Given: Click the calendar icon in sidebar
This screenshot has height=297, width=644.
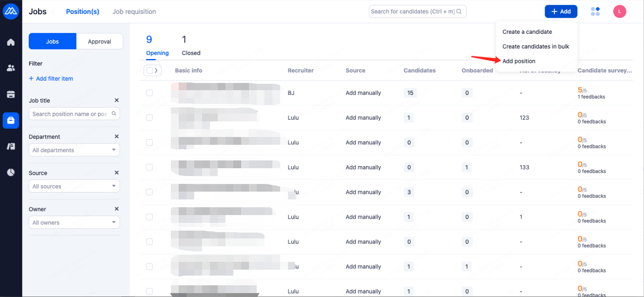Looking at the screenshot, I should click(x=11, y=94).
